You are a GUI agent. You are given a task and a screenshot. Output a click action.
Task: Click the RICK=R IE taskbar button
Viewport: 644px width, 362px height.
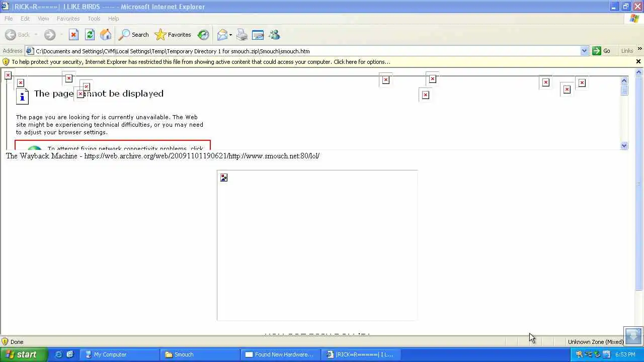pos(361,354)
